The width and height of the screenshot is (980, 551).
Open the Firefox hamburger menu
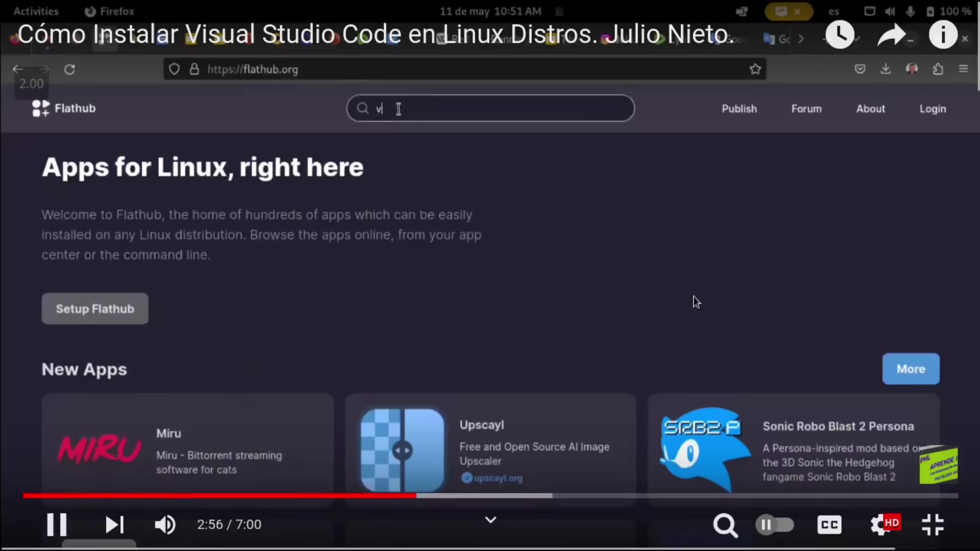click(x=964, y=69)
